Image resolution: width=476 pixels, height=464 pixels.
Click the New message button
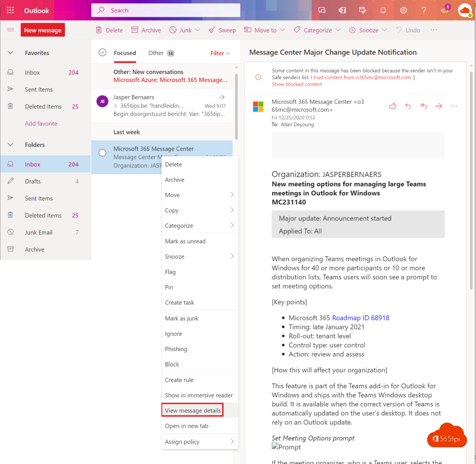43,30
